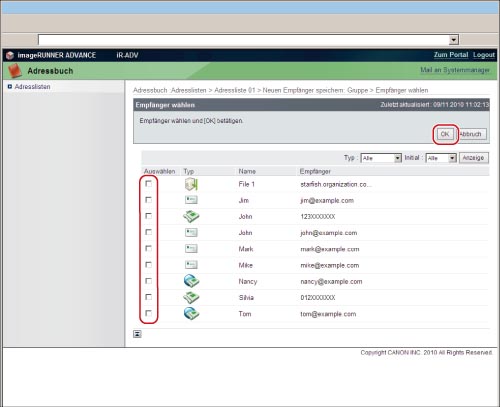Click the return-to-top arrow icon below list
The width and height of the screenshot is (500, 407).
coord(137,334)
